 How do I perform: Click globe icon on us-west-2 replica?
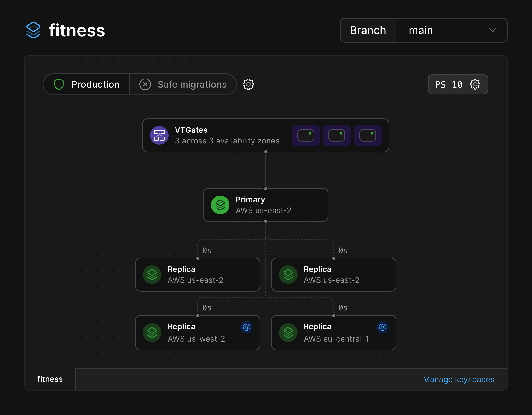[246, 327]
